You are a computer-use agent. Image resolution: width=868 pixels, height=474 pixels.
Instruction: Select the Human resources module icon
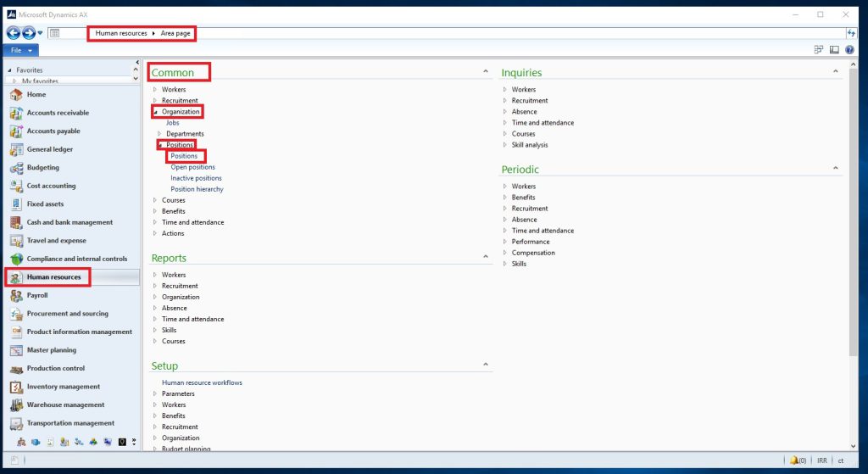click(16, 277)
